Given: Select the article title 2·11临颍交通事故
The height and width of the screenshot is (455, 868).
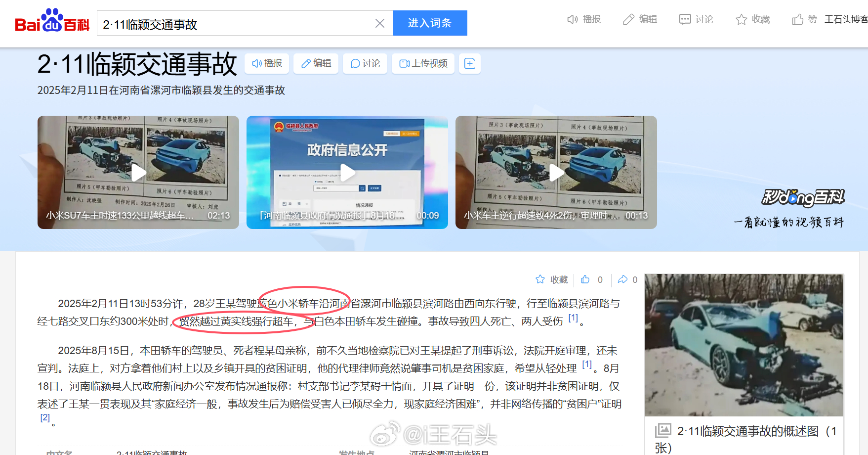Looking at the screenshot, I should click(x=137, y=64).
